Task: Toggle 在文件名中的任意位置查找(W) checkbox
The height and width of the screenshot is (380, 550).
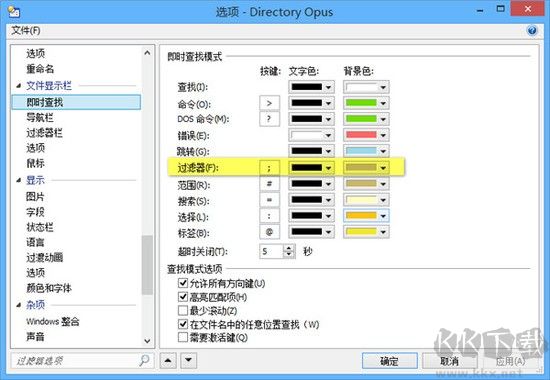Action: [183, 324]
